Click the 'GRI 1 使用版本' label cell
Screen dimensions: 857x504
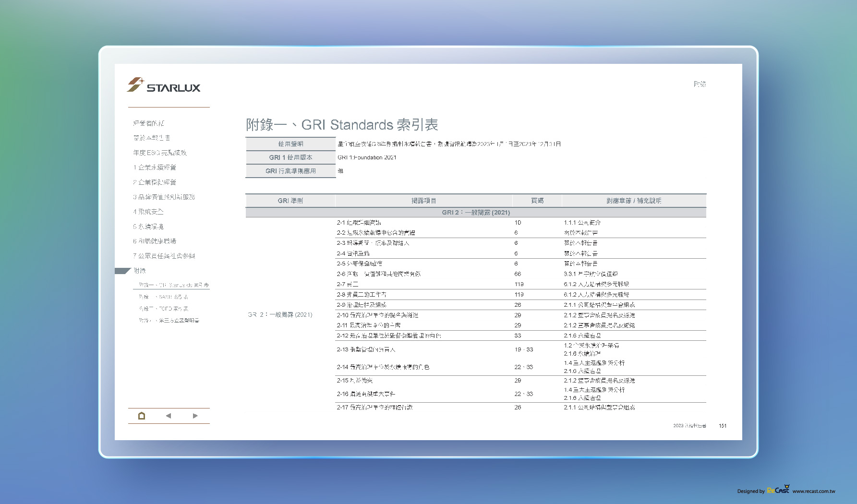(290, 157)
